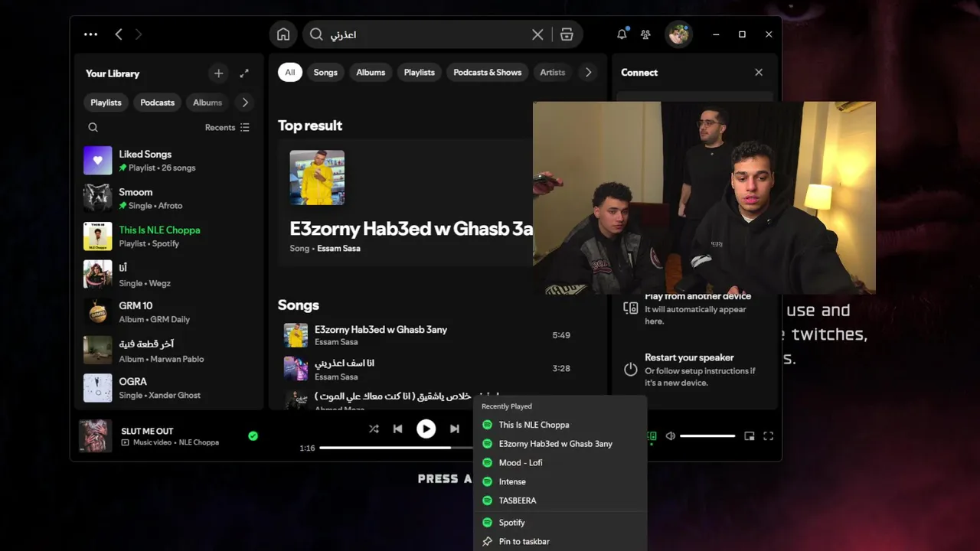
Task: Go forward with the right arrow
Action: 139,34
